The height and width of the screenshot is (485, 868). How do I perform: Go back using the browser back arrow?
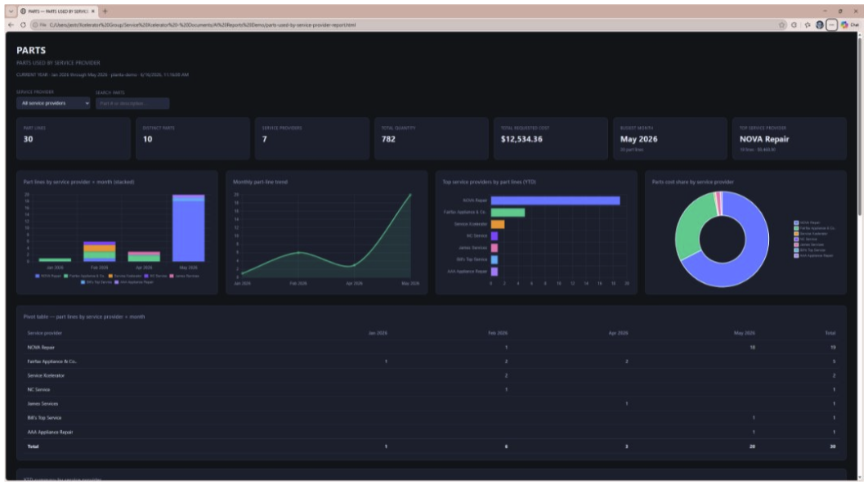(11, 25)
